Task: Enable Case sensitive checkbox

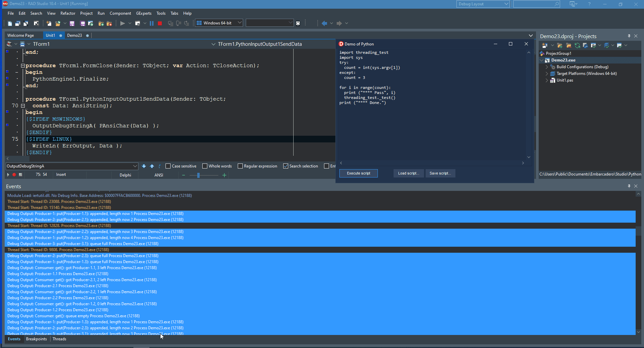Action: [168, 166]
